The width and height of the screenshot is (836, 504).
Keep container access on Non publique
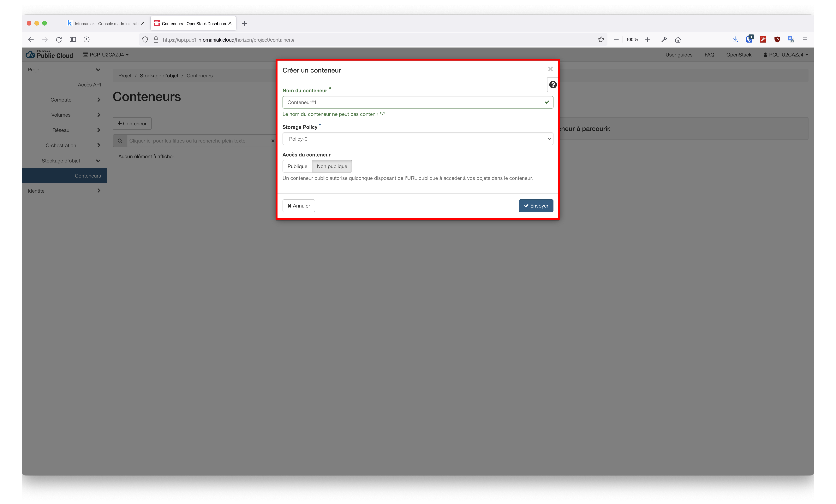332,166
